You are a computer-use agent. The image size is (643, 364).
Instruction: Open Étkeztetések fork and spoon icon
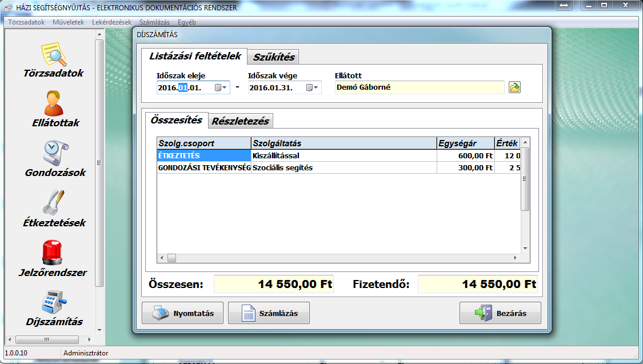(55, 203)
